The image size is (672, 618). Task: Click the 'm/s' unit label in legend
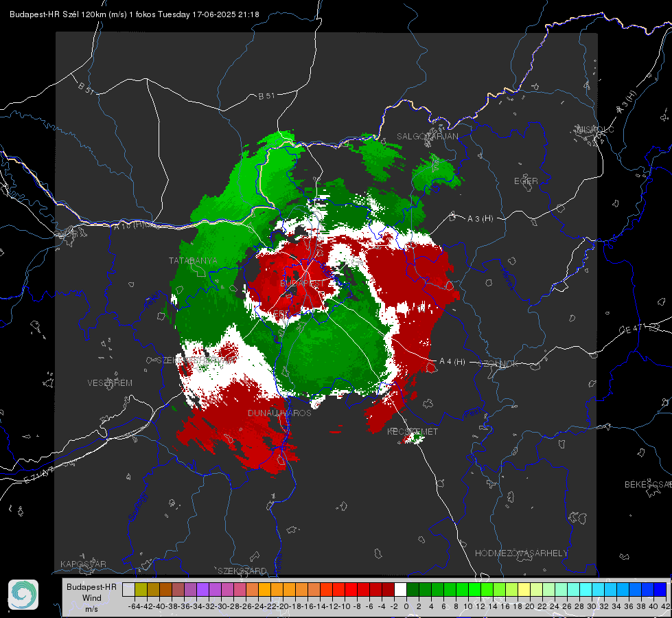tap(91, 609)
